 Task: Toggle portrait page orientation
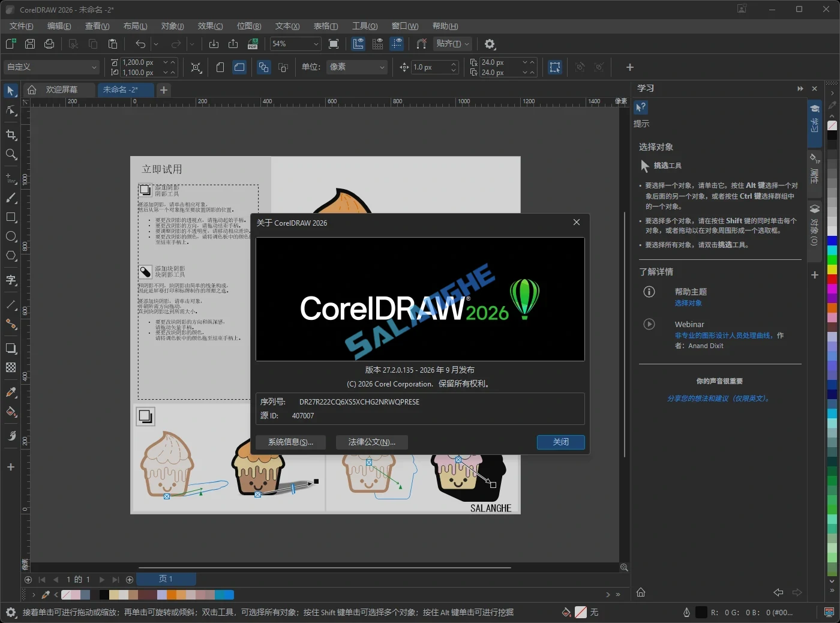tap(220, 67)
